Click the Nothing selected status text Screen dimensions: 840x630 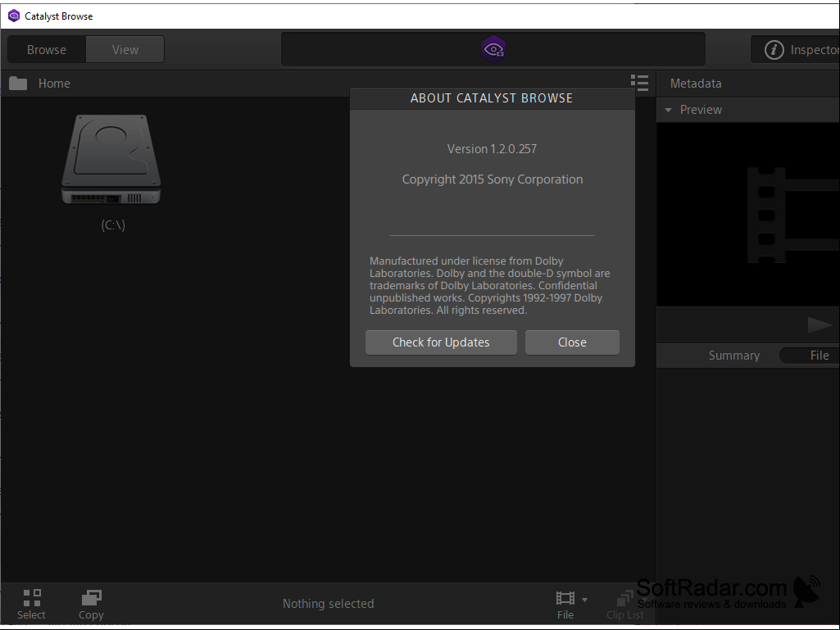click(x=329, y=604)
